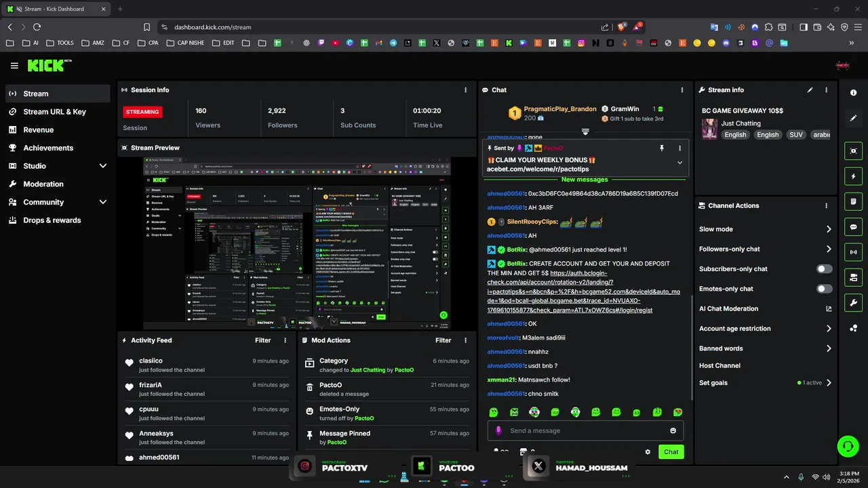Expand Followers-only chat options
The image size is (868, 488).
(x=829, y=249)
